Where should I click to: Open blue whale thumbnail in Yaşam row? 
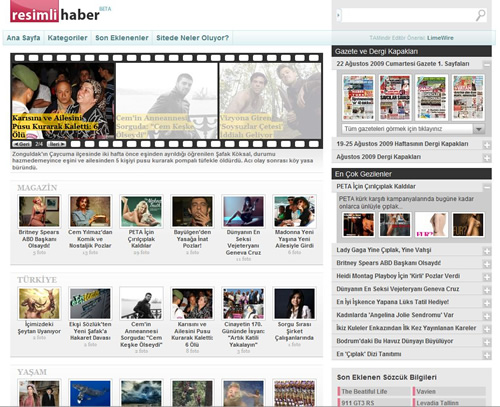(x=90, y=393)
